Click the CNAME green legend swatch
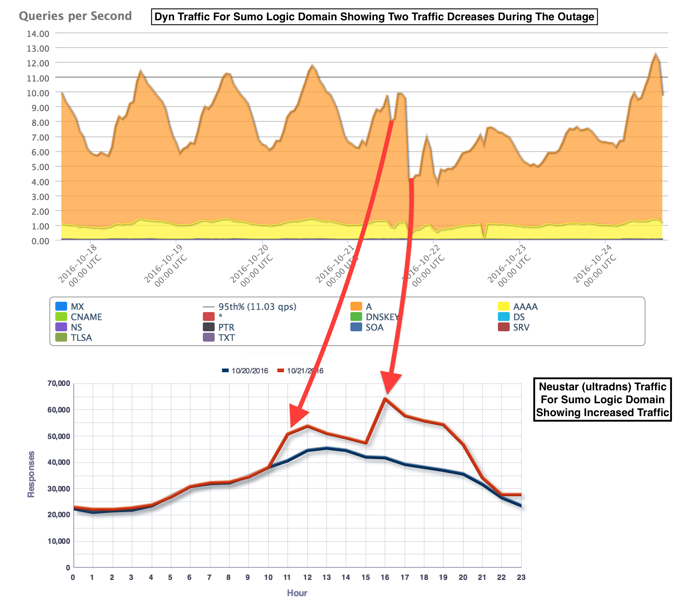The width and height of the screenshot is (700, 605). [x=61, y=317]
